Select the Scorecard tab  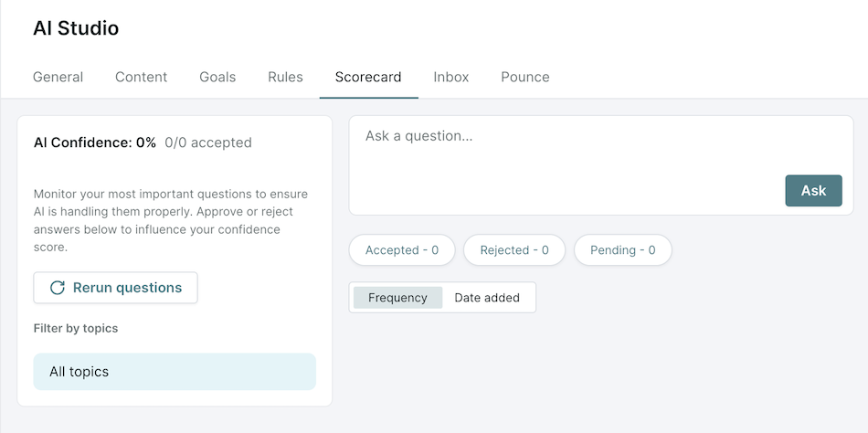coord(368,77)
